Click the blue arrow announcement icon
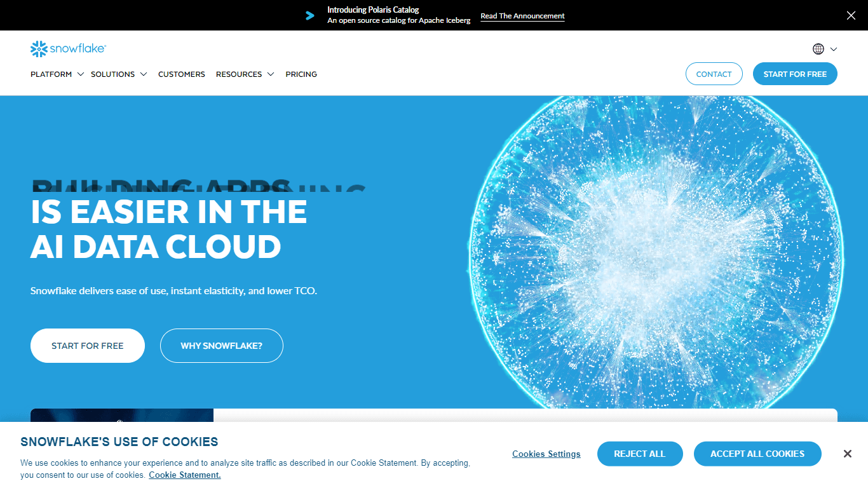This screenshot has width=868, height=488. click(310, 15)
